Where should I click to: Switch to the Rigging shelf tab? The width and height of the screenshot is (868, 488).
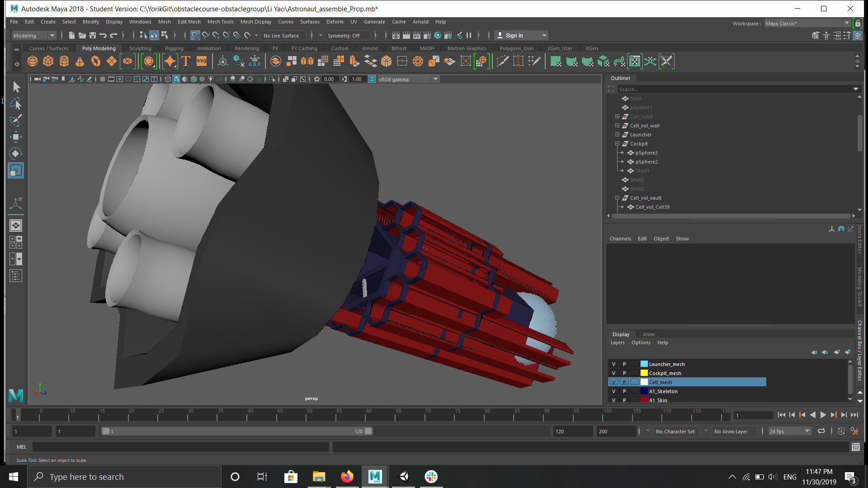(x=174, y=48)
